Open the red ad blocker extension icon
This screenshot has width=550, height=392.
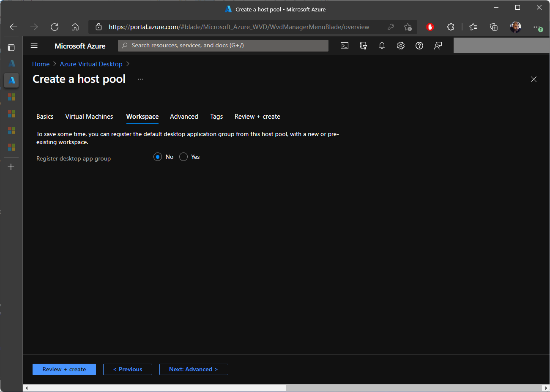click(430, 27)
